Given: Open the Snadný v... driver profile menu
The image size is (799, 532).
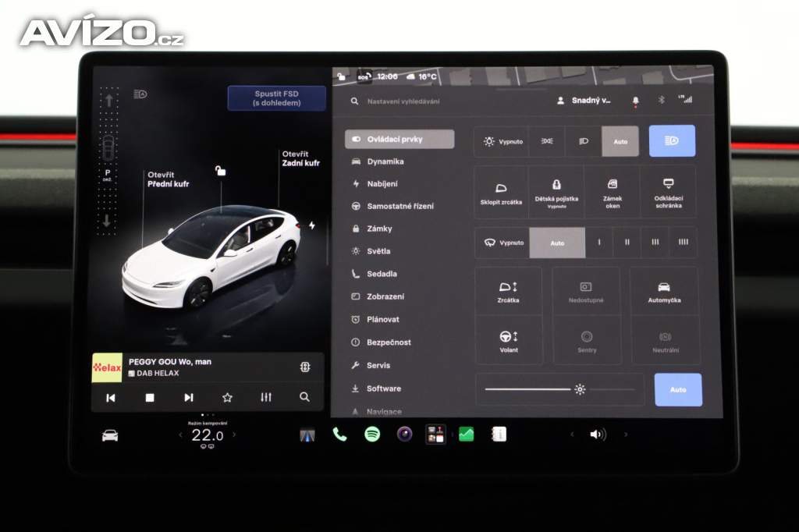Looking at the screenshot, I should pos(584,101).
